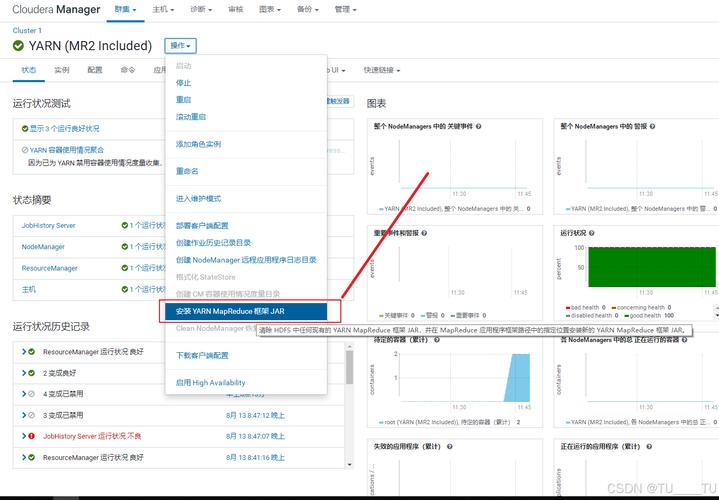Switch to the 命令 tab
Screen dimensions: 719x500
pyautogui.click(x=128, y=70)
